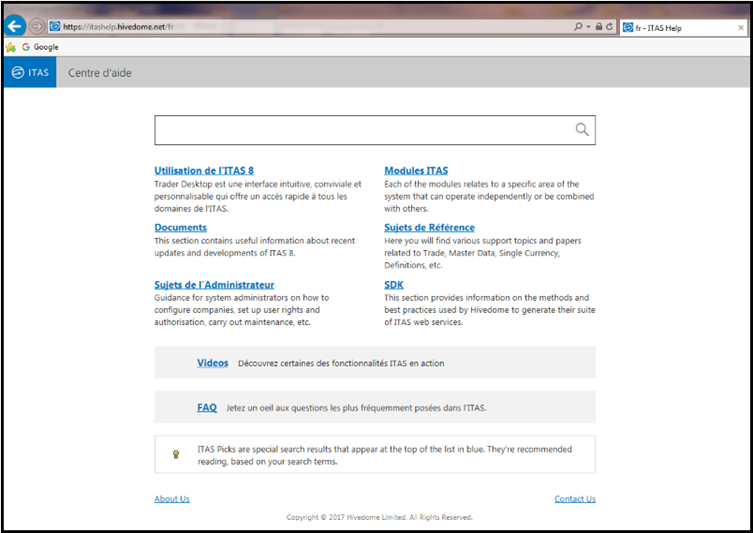This screenshot has width=753, height=533.
Task: Click the browser Forward arrow button
Action: pos(36,26)
